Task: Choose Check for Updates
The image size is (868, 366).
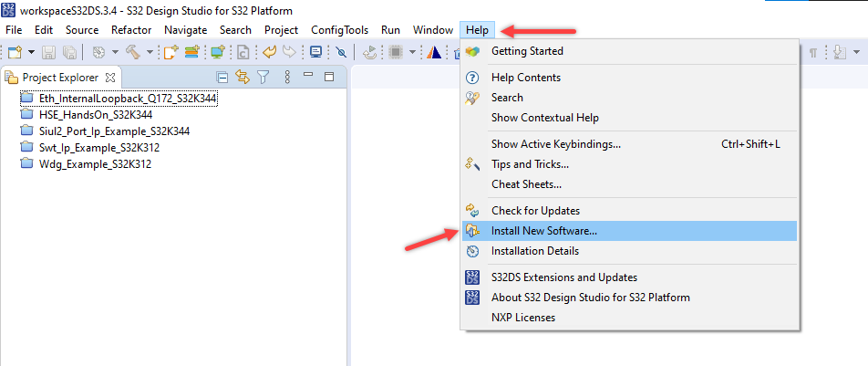Action: point(629,211)
